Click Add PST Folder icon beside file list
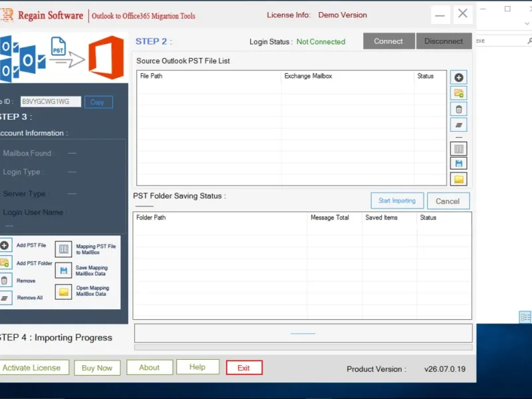 coord(459,93)
